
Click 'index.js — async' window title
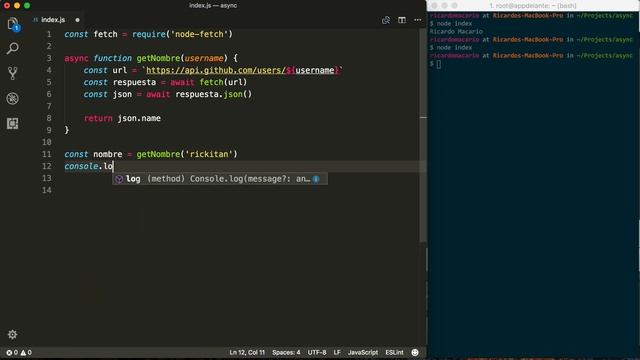[x=213, y=6]
